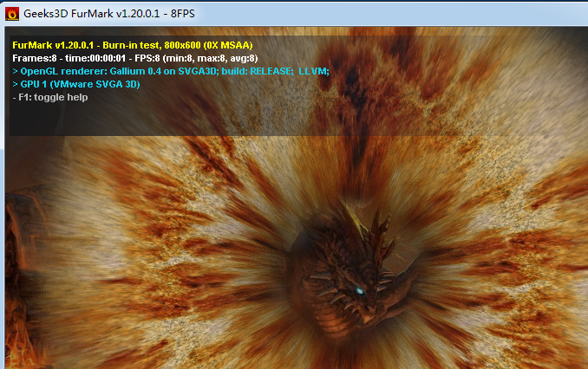Viewport: 588px width, 369px height.
Task: Click the 8FPS counter in the title bar
Action: [x=183, y=14]
